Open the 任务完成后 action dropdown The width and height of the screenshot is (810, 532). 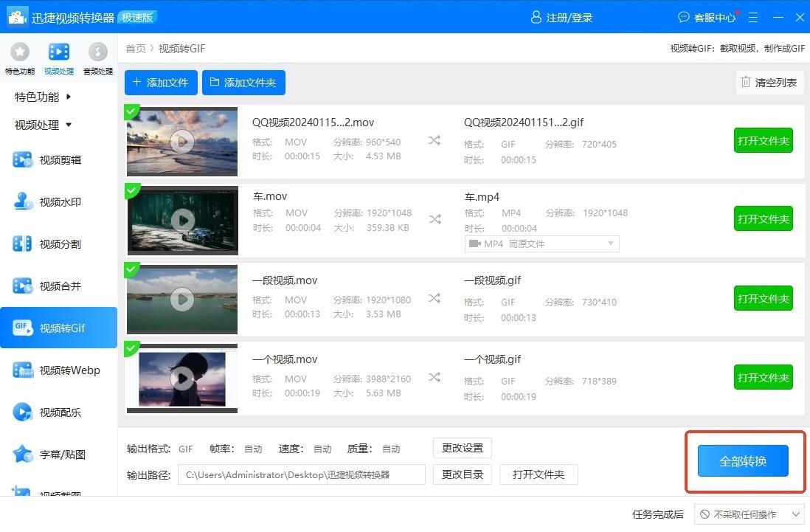(x=750, y=514)
